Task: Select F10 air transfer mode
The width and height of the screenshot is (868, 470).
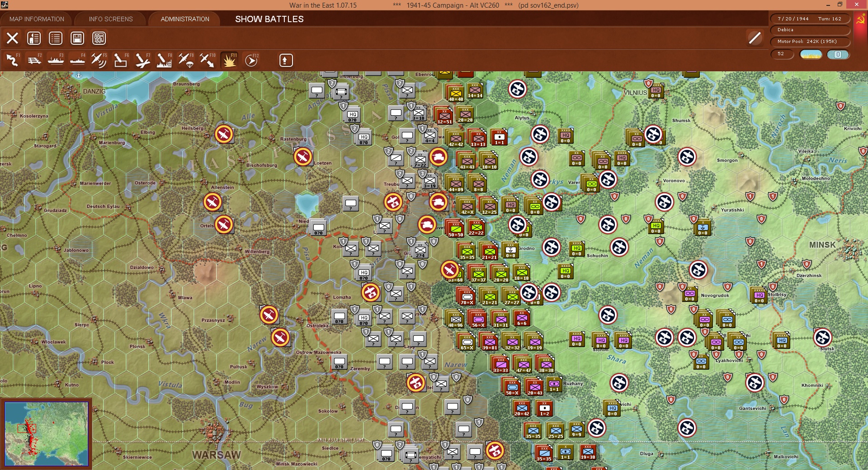Action: pos(208,60)
